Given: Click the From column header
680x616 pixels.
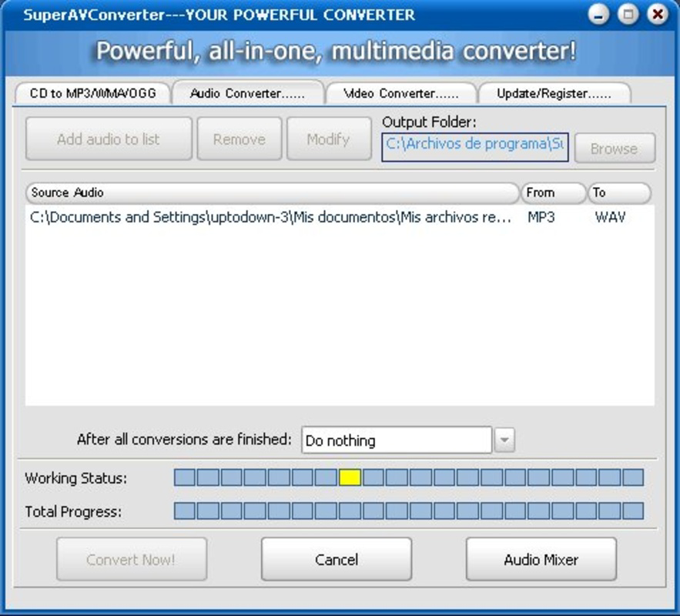Looking at the screenshot, I should tap(553, 193).
